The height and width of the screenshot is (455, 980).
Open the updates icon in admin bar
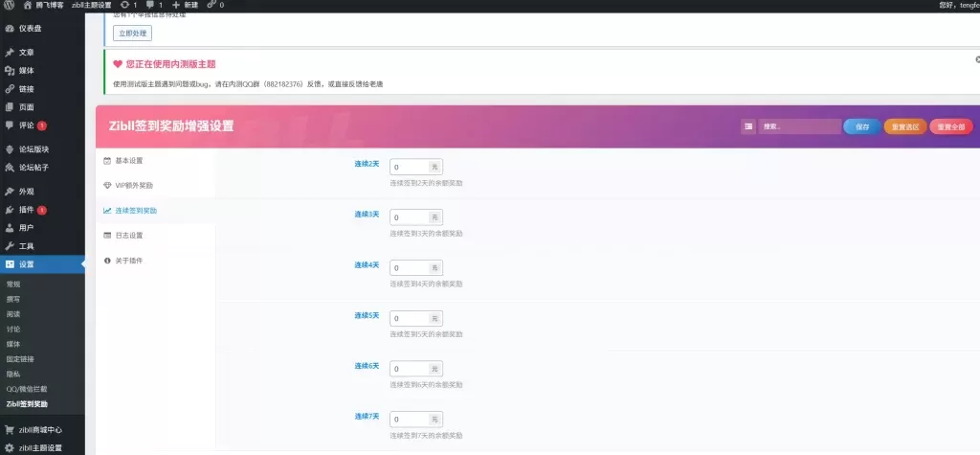pos(128,5)
